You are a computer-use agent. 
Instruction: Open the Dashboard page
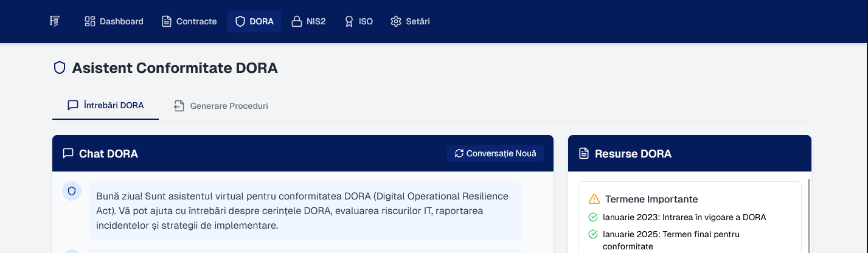114,21
